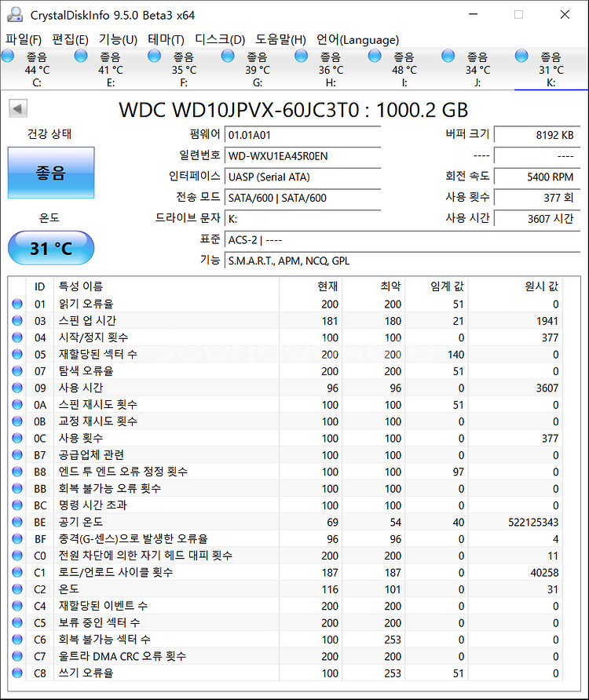Click the interface field UASP (Serial ATA)

click(302, 177)
